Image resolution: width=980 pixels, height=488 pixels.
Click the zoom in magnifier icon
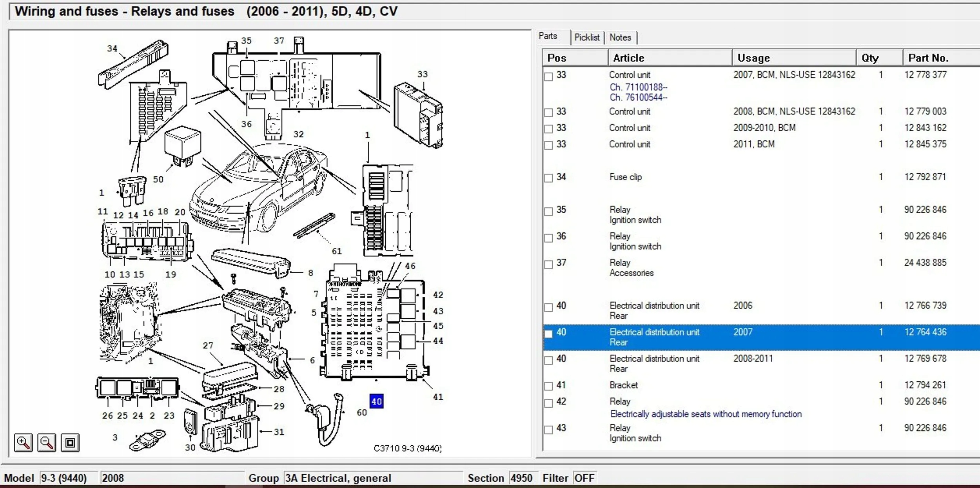(23, 443)
